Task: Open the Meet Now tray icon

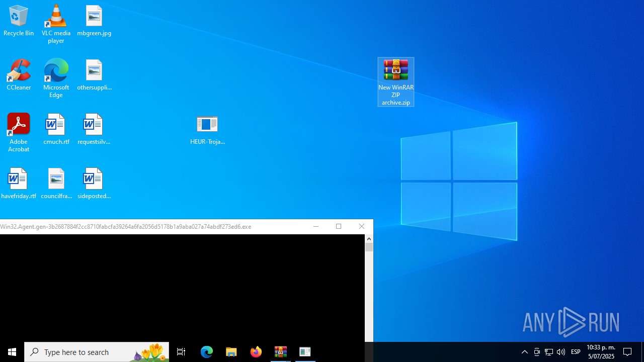Action: [x=537, y=352]
